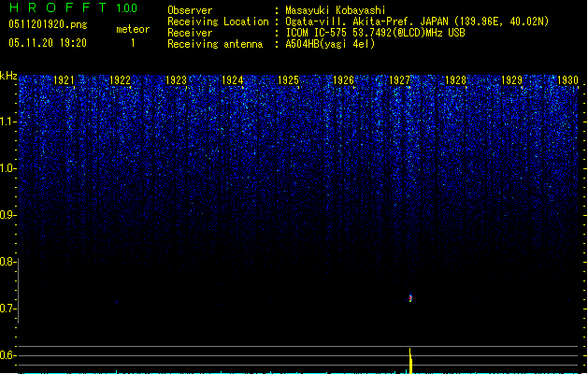Click the 1928 time marker
Image resolution: width=588 pixels, height=374 pixels.
pyautogui.click(x=455, y=79)
